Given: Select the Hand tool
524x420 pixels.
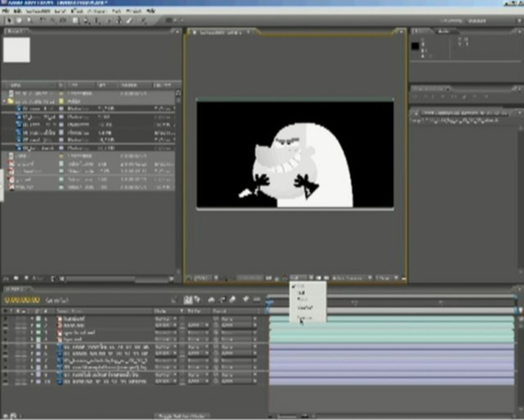Looking at the screenshot, I should 19,21.
